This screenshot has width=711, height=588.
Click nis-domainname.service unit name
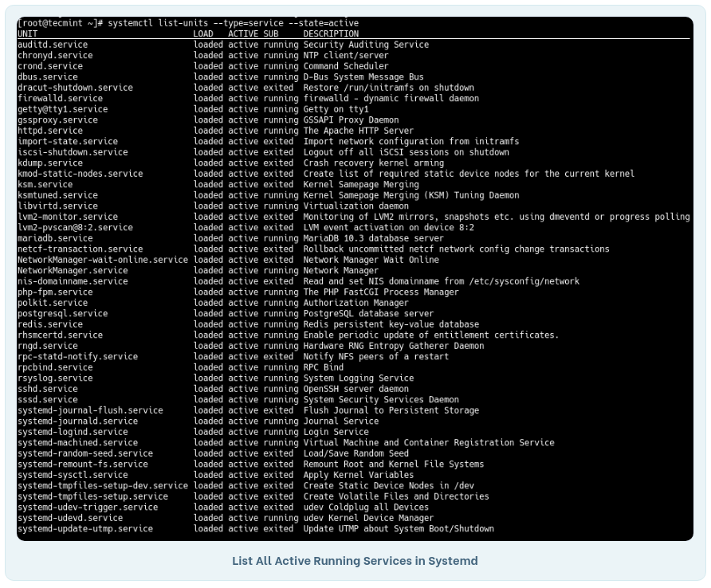click(x=73, y=281)
